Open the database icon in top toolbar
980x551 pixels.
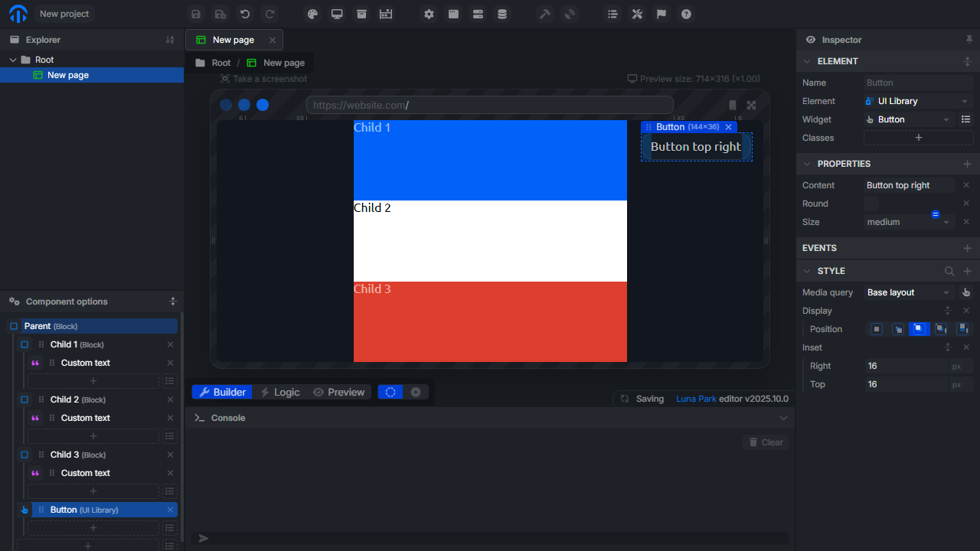(502, 14)
